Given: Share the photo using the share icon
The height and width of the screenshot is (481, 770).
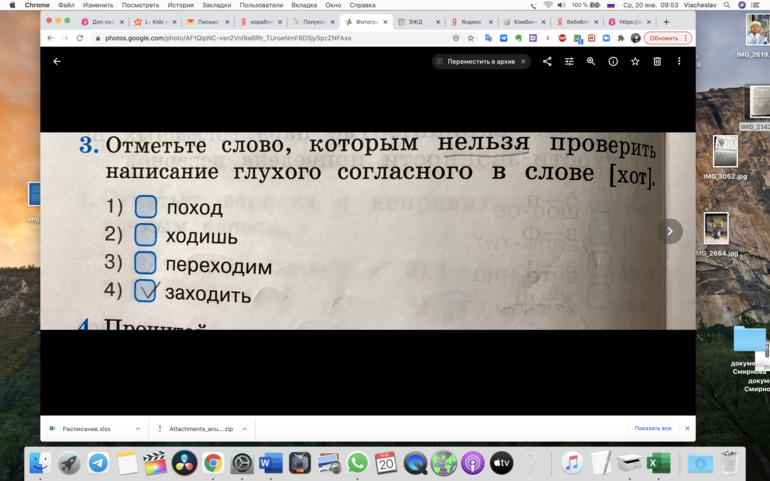Looking at the screenshot, I should [547, 62].
